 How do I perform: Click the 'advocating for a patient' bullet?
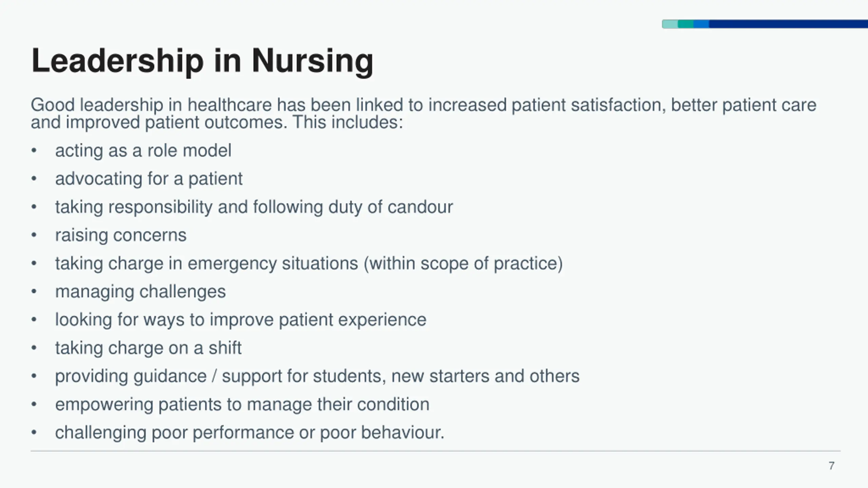click(x=149, y=179)
